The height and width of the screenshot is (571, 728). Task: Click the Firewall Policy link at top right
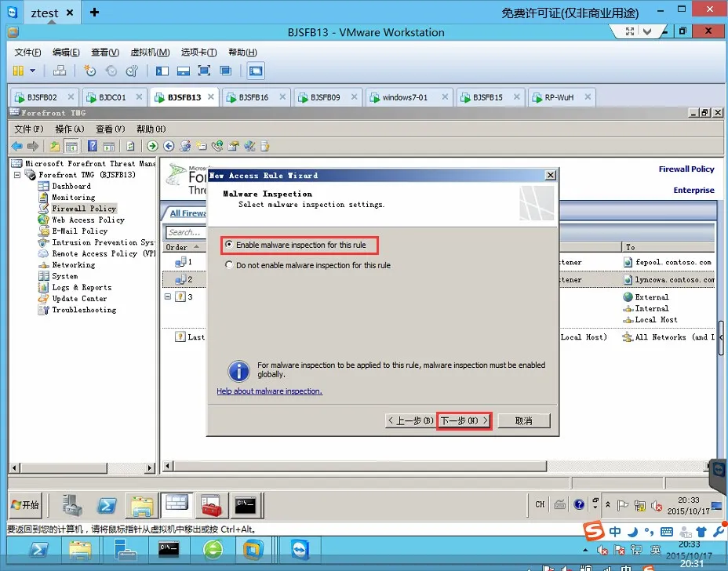(686, 169)
